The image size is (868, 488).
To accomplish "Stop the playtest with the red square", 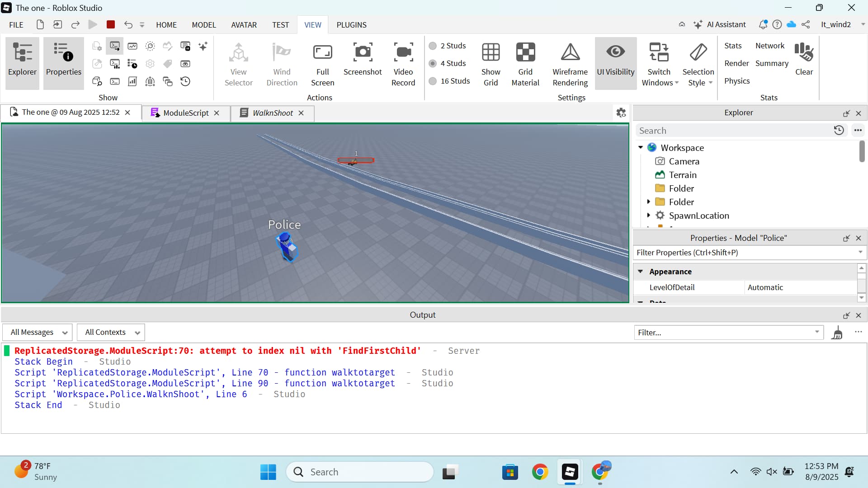I will (110, 25).
